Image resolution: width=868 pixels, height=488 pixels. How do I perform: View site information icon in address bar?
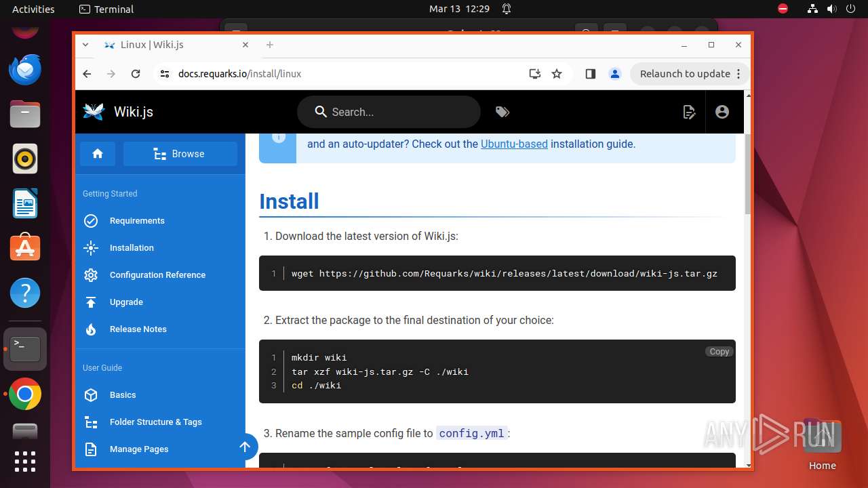[164, 74]
